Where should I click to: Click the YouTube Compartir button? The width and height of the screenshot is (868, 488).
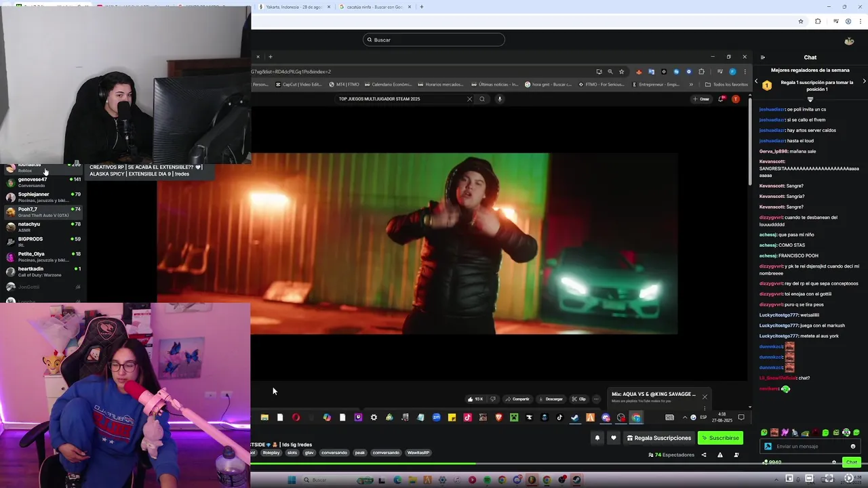pos(517,399)
